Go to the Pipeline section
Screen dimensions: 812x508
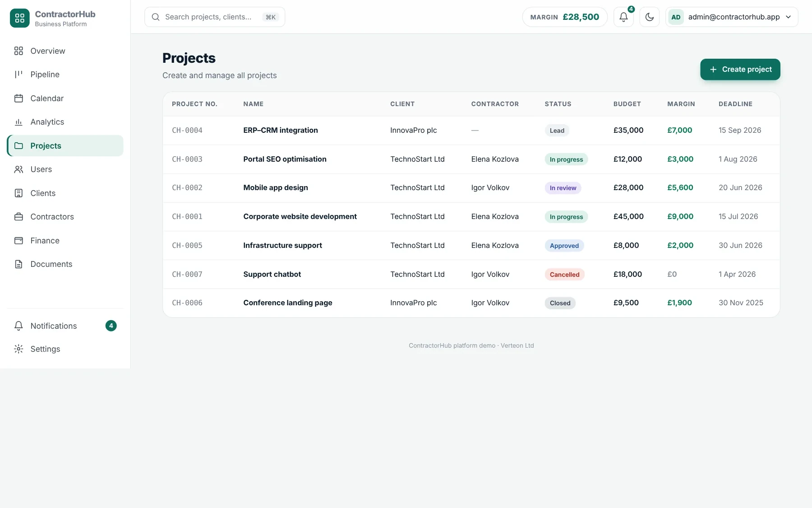pos(65,75)
